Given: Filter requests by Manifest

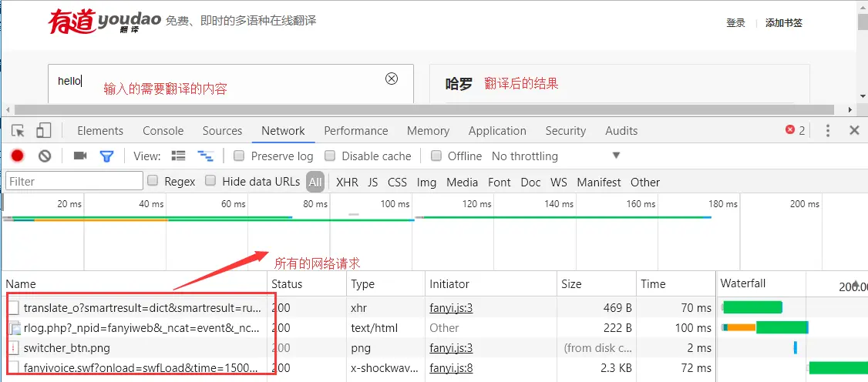Looking at the screenshot, I should tap(599, 183).
